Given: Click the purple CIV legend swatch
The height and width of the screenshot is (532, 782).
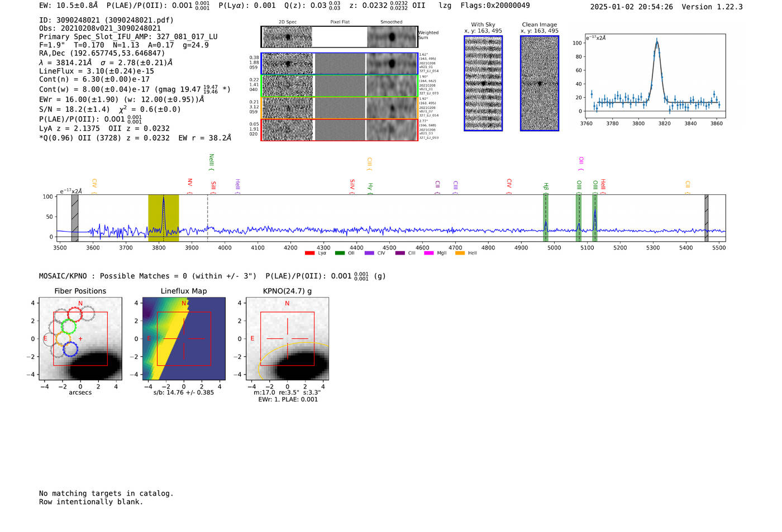Looking at the screenshot, I should point(369,253).
